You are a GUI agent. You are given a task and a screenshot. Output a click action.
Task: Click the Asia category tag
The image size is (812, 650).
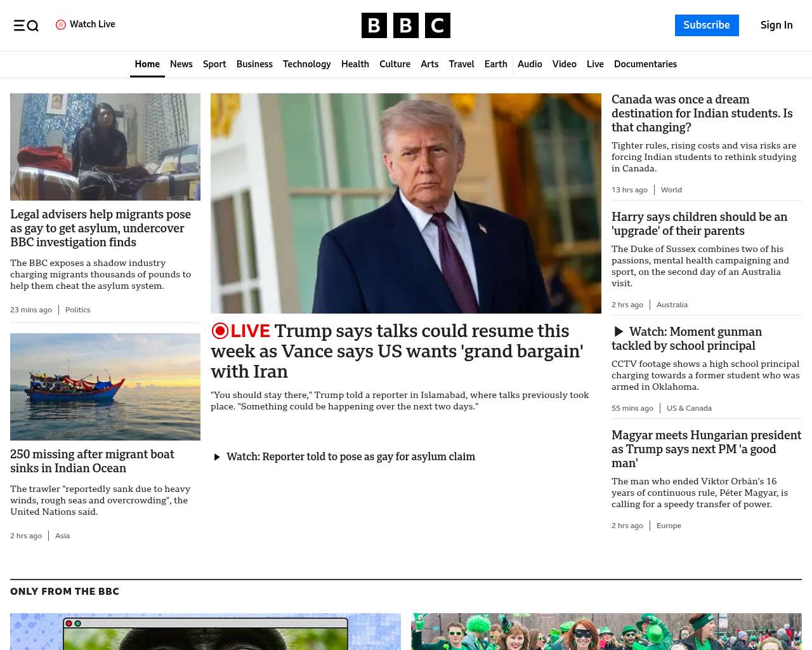(62, 536)
